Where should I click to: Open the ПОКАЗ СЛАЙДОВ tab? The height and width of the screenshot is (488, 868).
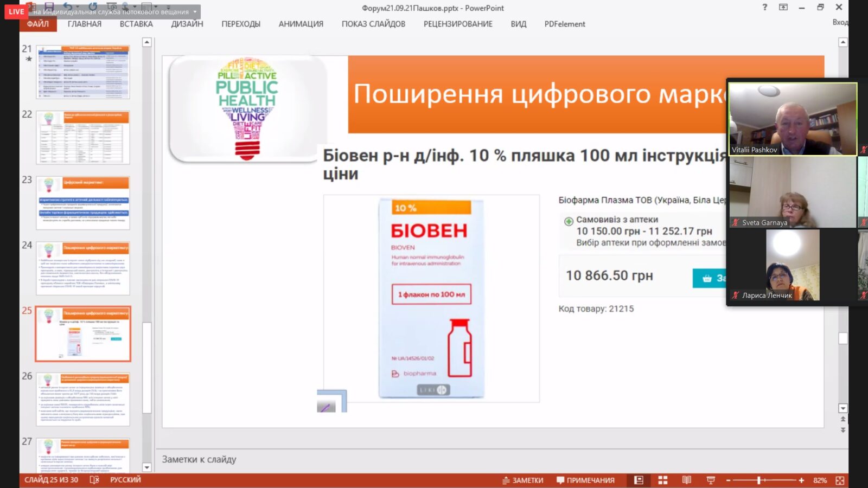coord(373,24)
